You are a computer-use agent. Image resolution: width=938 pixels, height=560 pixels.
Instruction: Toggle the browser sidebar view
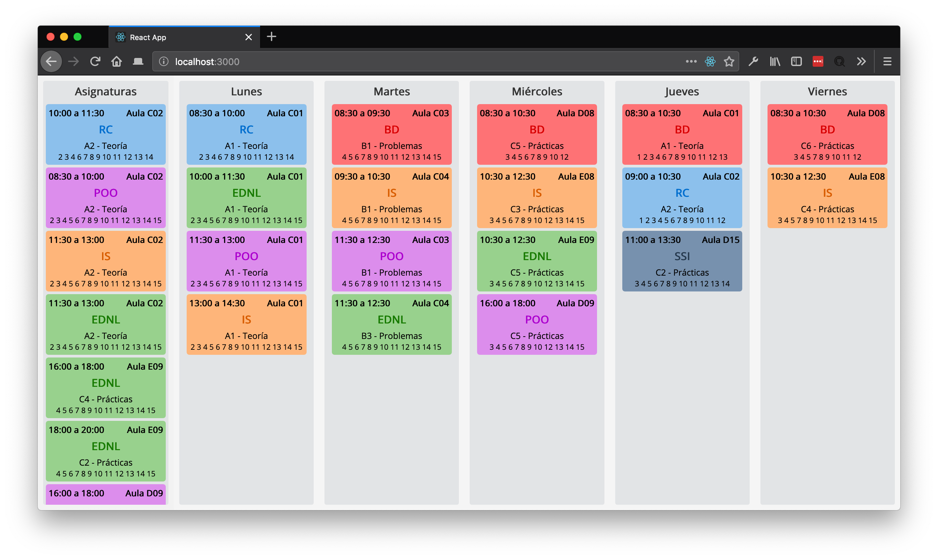tap(796, 62)
